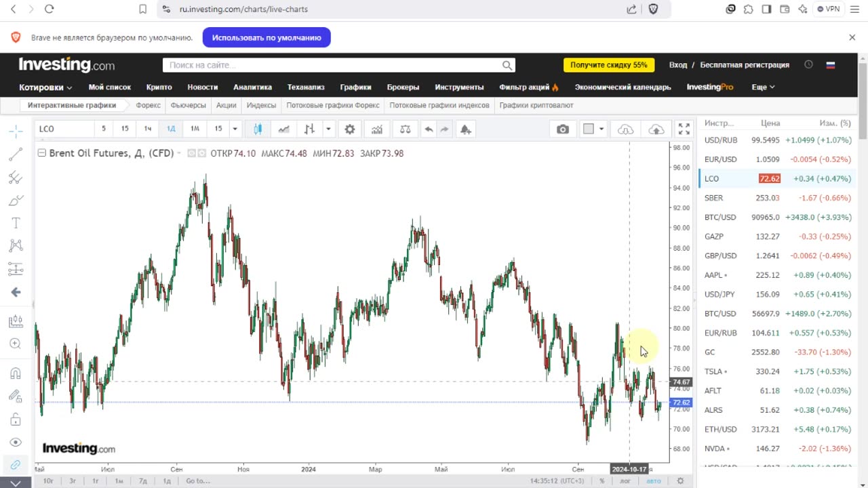Take a chart snapshot with camera
The height and width of the screenshot is (488, 868).
coord(563,129)
